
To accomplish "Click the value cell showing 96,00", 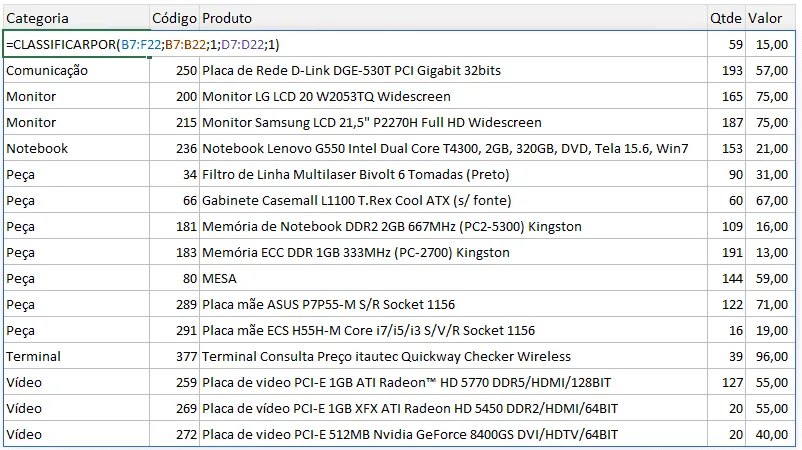I will [x=770, y=356].
